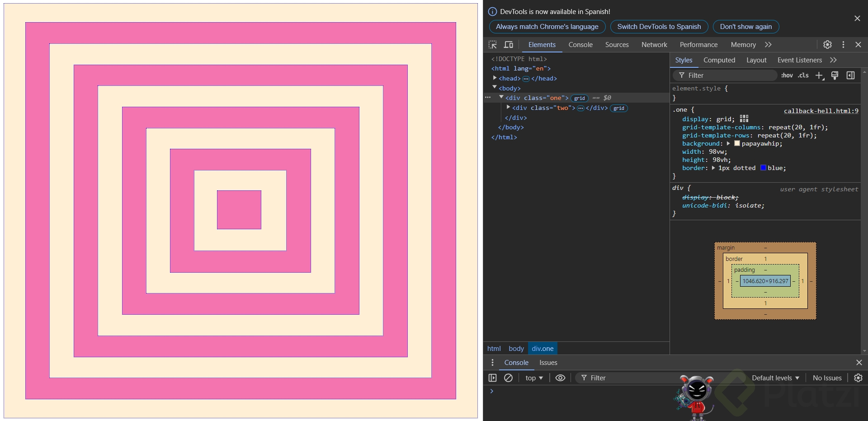Open console settings gear icon
Image resolution: width=868 pixels, height=421 pixels.
858,378
